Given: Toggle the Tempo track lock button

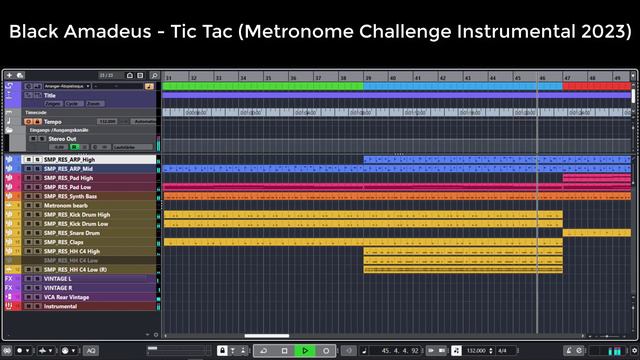Looking at the screenshot, I should click(37, 122).
